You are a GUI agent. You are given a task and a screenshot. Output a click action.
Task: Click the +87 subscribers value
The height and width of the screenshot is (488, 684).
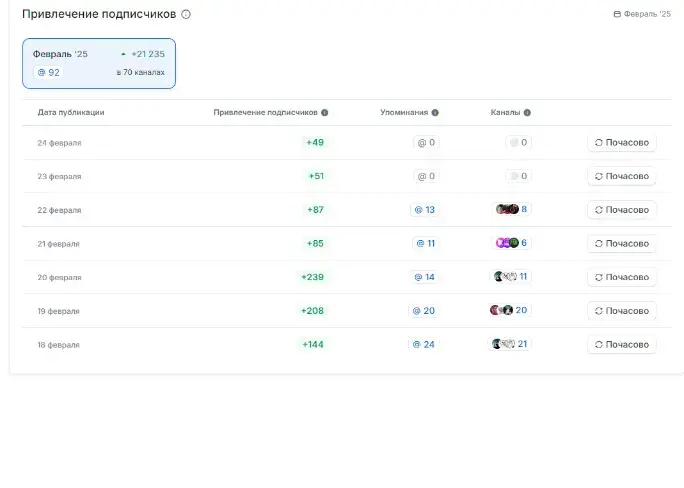(315, 210)
